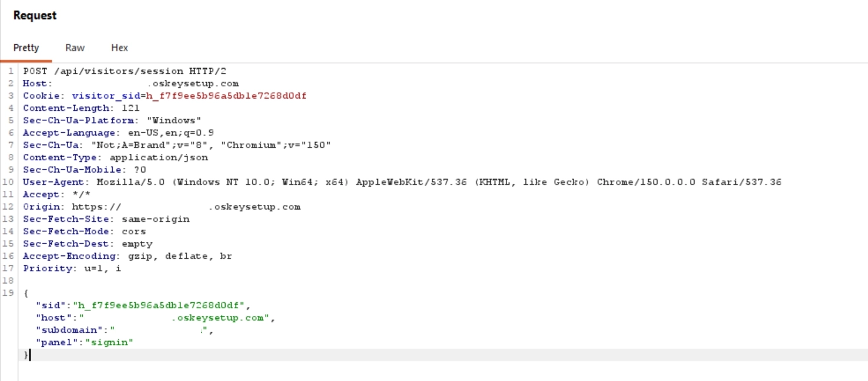The width and height of the screenshot is (868, 381).
Task: Switch to the Pretty tab
Action: tap(26, 48)
